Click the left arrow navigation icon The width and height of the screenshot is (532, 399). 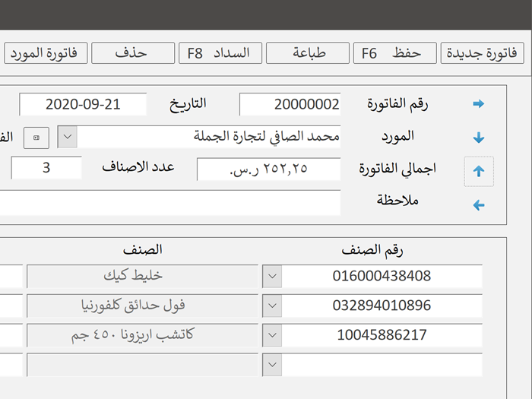tap(478, 205)
